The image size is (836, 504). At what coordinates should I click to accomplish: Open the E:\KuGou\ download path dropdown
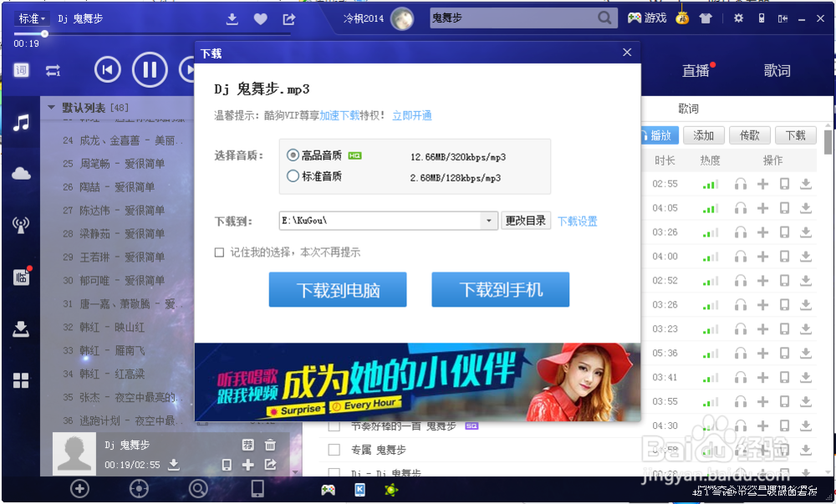tap(489, 221)
